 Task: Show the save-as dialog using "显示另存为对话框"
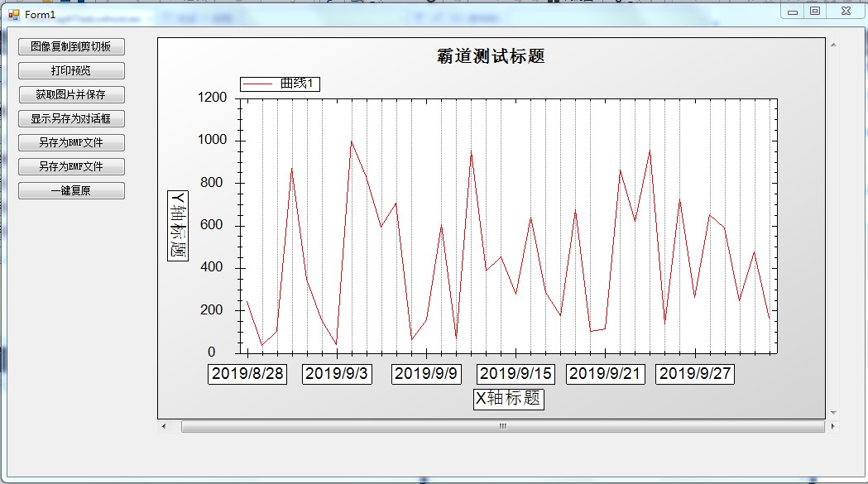[x=70, y=118]
